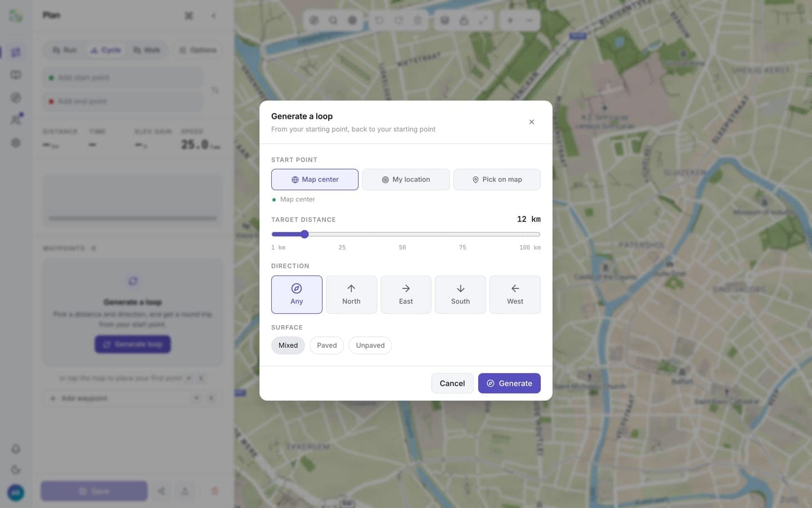Switch to the Cycle tab in the Plan panel
Viewport: 812px width, 508px height.
click(106, 50)
